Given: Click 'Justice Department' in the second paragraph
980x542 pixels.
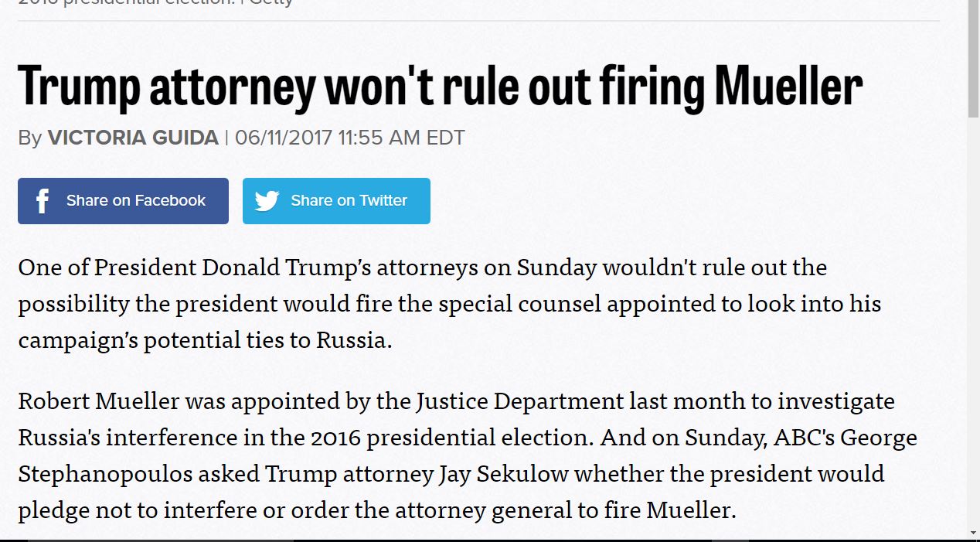Looking at the screenshot, I should [519, 403].
